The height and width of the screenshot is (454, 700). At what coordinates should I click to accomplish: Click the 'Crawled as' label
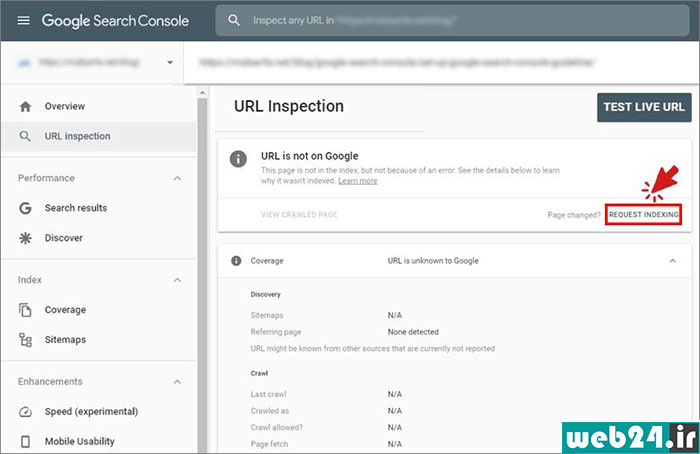270,411
